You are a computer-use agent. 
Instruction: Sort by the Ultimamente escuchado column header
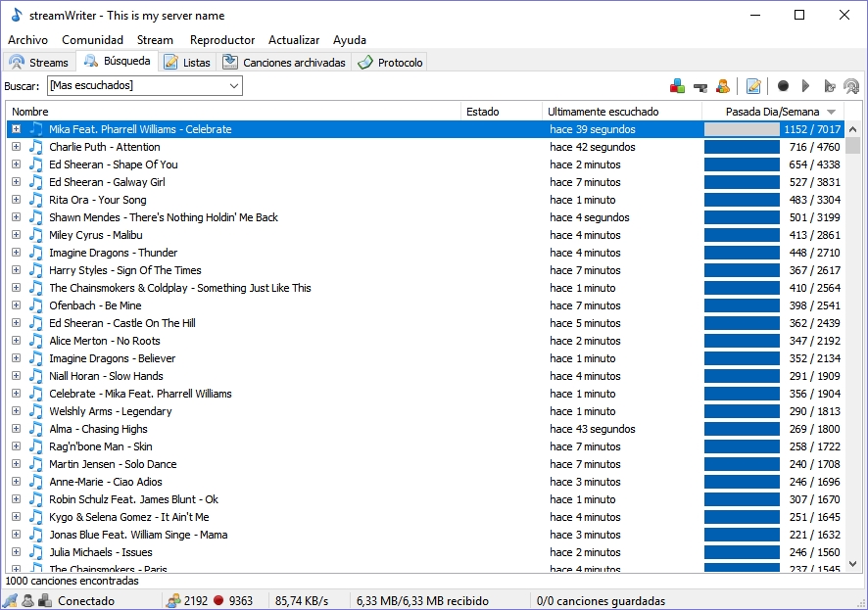[x=622, y=112]
